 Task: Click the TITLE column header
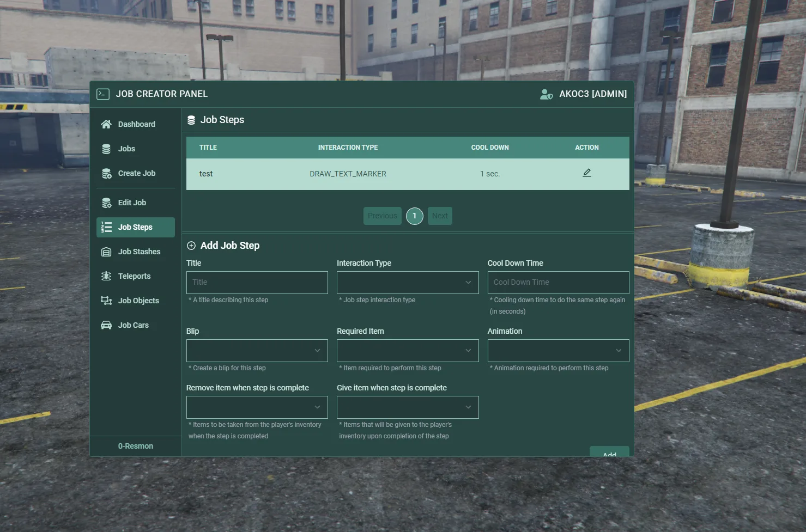tap(208, 148)
